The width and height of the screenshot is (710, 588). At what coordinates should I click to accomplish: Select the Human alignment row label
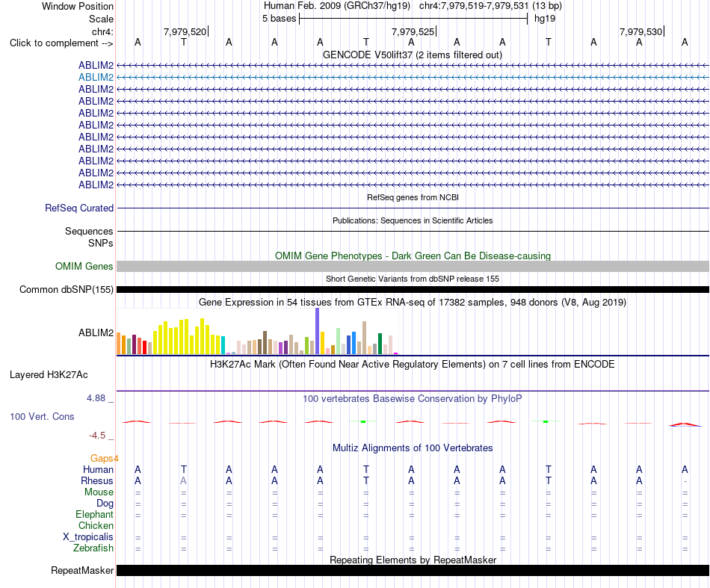(98, 469)
